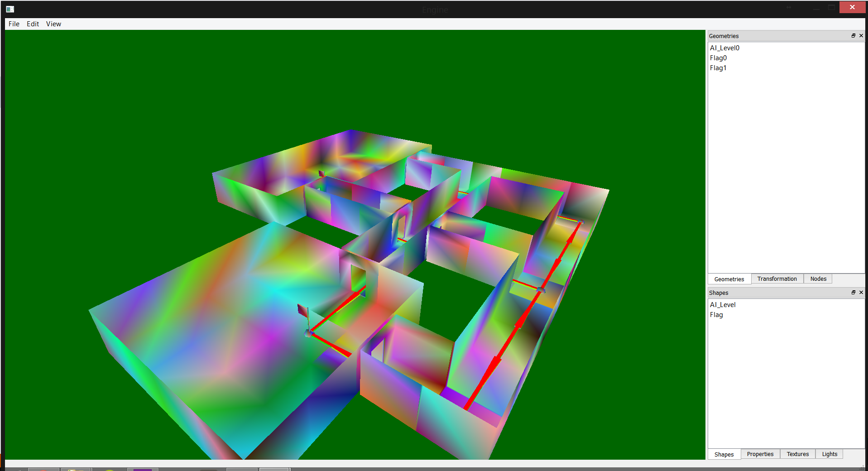Float the Geometries dock panel
The image size is (868, 471).
point(854,36)
